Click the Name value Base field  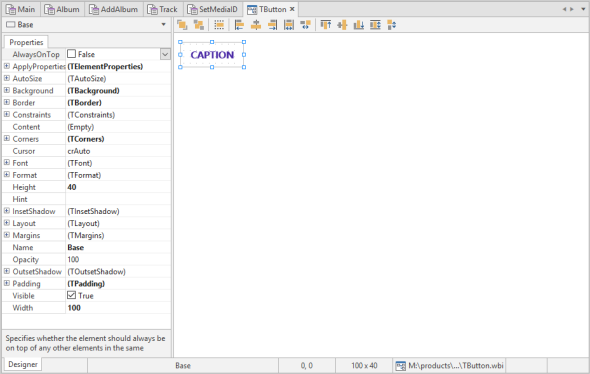tap(118, 247)
